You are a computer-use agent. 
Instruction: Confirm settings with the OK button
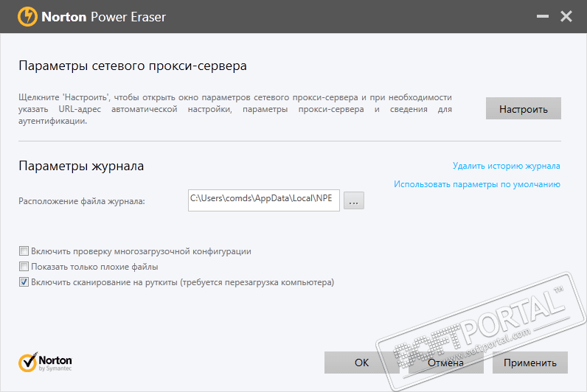coord(361,363)
